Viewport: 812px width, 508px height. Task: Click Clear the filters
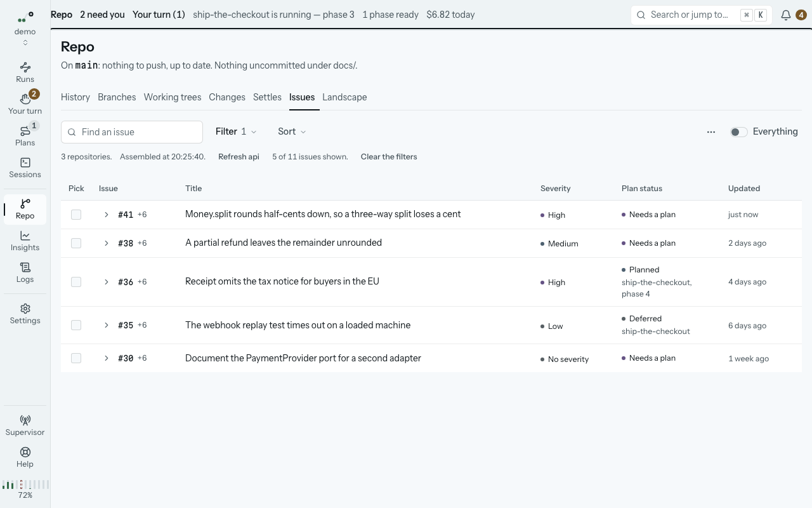389,157
